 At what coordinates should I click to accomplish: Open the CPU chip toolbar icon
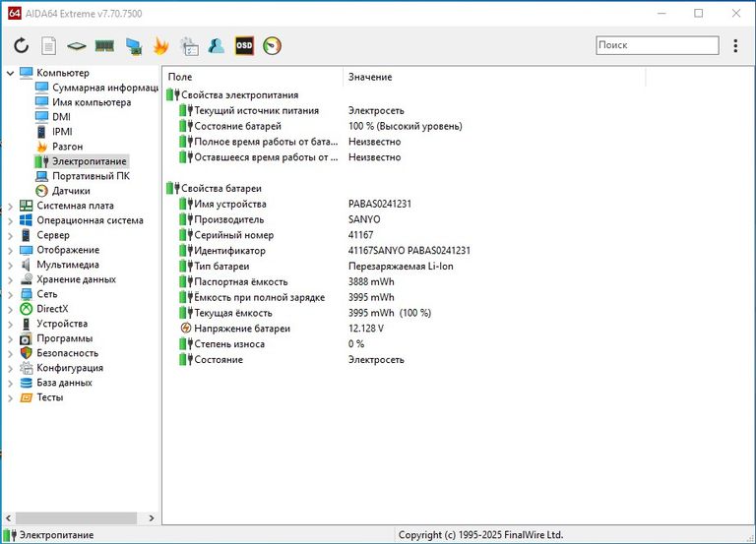[x=76, y=46]
